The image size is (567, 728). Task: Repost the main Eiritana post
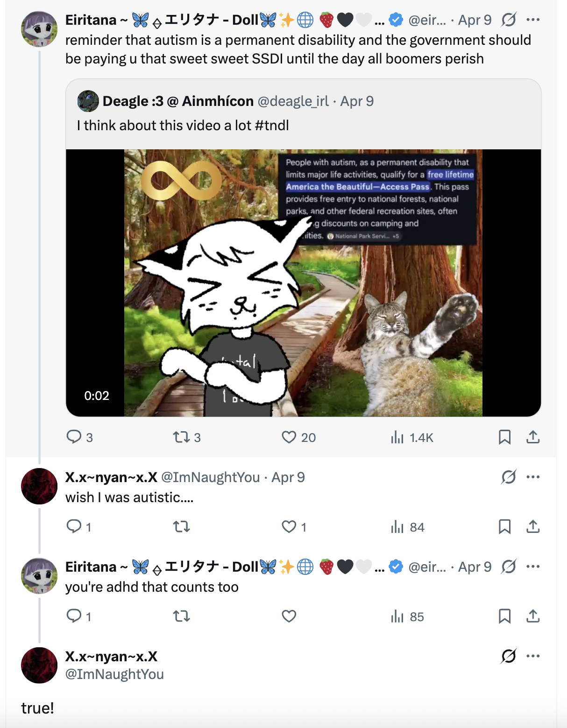coord(181,437)
